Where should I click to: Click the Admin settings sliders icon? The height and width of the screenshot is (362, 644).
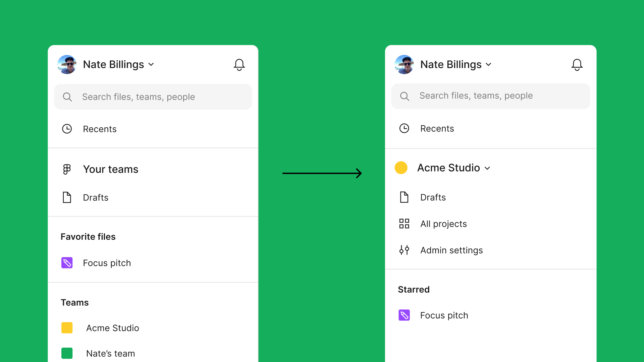pos(404,250)
